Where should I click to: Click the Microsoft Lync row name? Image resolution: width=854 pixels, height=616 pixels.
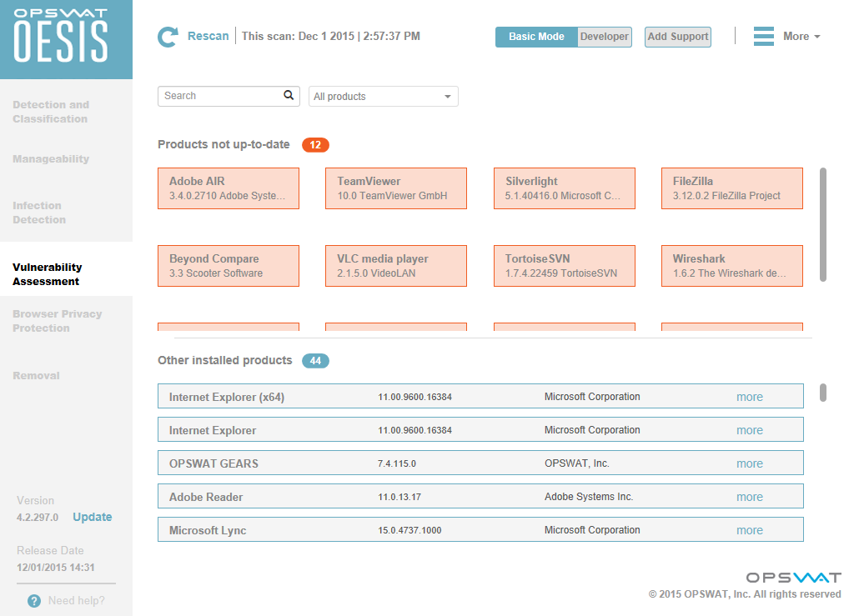pyautogui.click(x=208, y=531)
